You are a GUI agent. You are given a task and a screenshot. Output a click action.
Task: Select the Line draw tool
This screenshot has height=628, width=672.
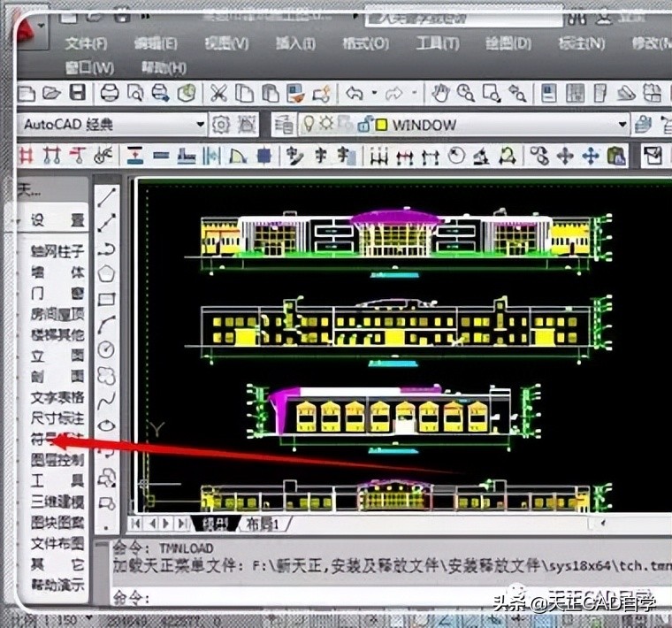[107, 196]
